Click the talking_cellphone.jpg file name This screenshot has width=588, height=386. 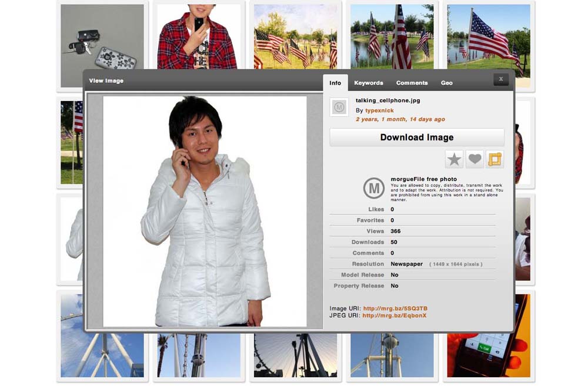[x=387, y=100]
